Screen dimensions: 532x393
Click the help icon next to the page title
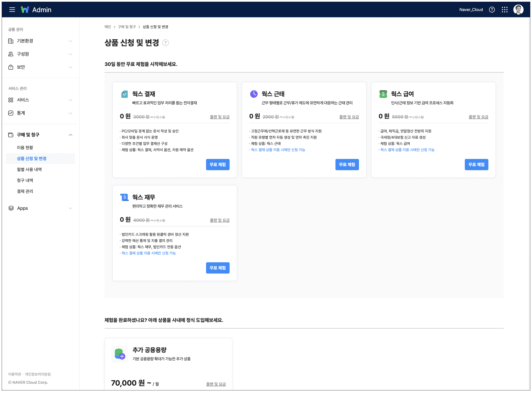(165, 43)
